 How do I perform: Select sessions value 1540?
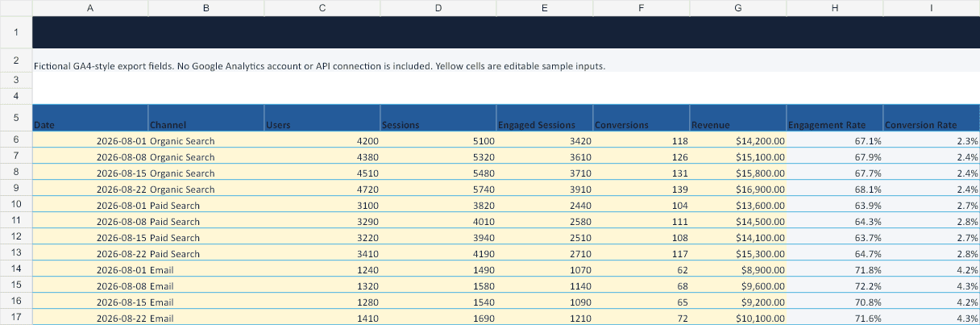(438, 302)
